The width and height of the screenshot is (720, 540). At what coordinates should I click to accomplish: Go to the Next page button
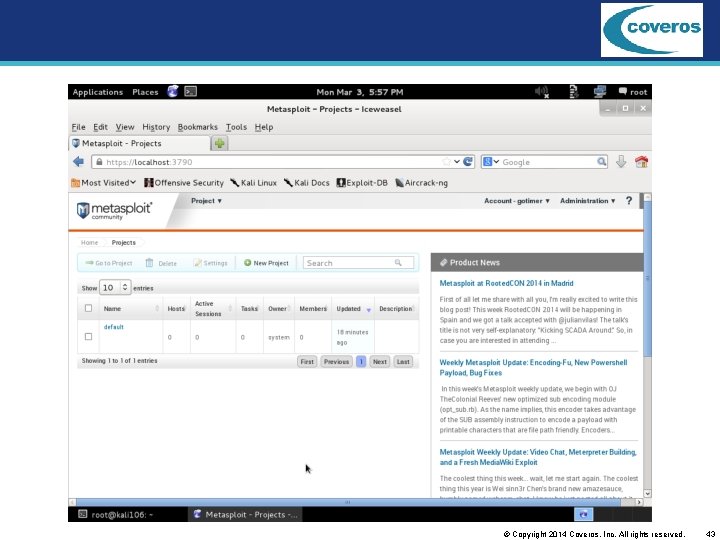coord(380,361)
